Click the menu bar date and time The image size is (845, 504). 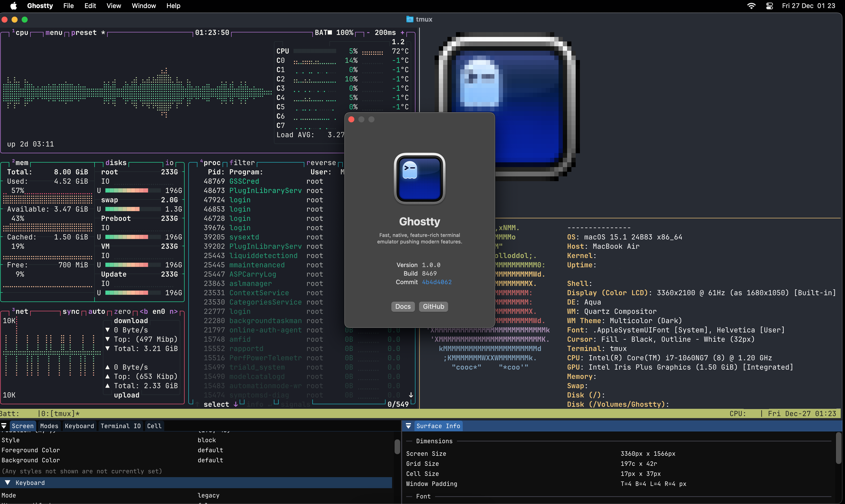[808, 6]
